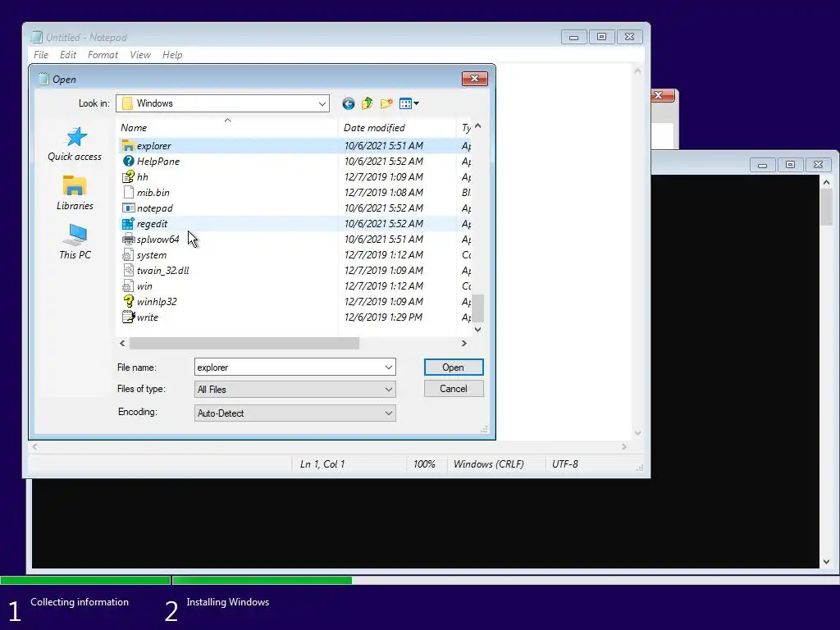Select the win file icon
Image resolution: width=840 pixels, height=630 pixels.
[128, 286]
